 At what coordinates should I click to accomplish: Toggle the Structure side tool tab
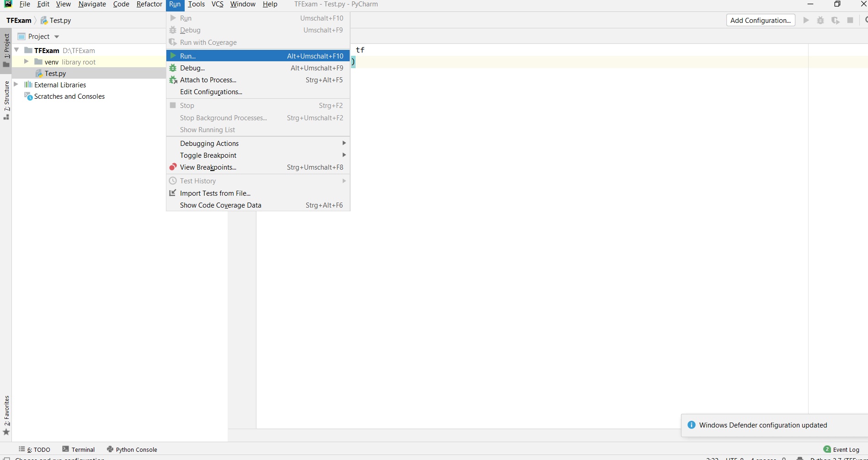click(6, 100)
